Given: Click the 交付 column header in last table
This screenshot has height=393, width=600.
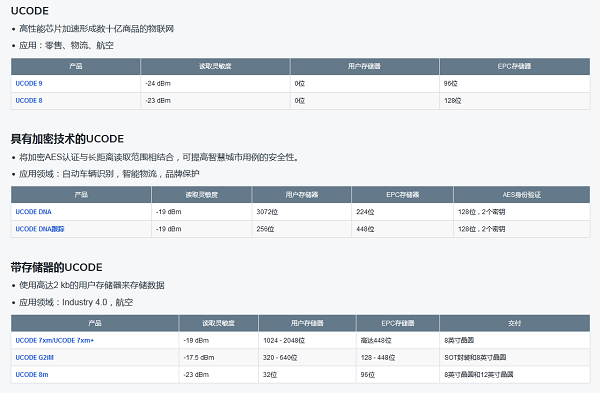Looking at the screenshot, I should (515, 323).
